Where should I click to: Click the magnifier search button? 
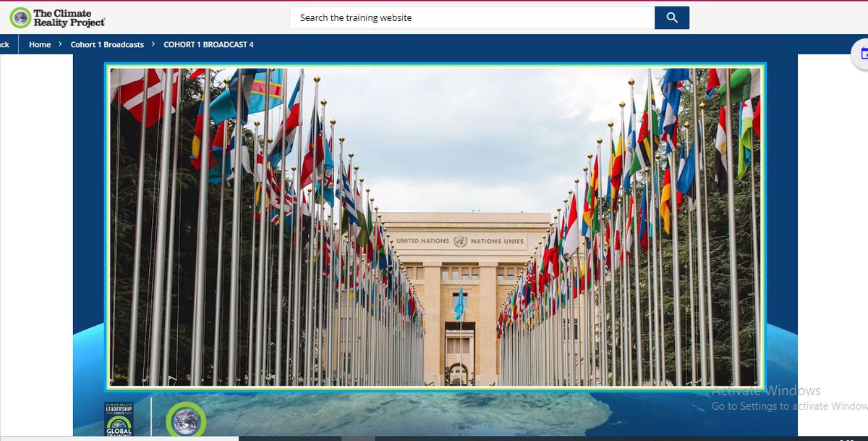tap(672, 17)
